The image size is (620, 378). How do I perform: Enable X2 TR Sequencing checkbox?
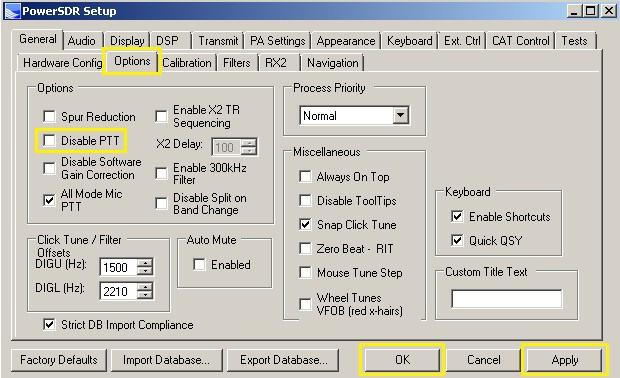point(161,116)
